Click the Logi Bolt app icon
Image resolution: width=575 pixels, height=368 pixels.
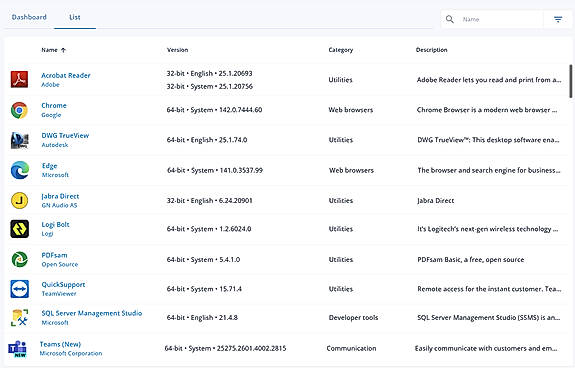(x=19, y=229)
